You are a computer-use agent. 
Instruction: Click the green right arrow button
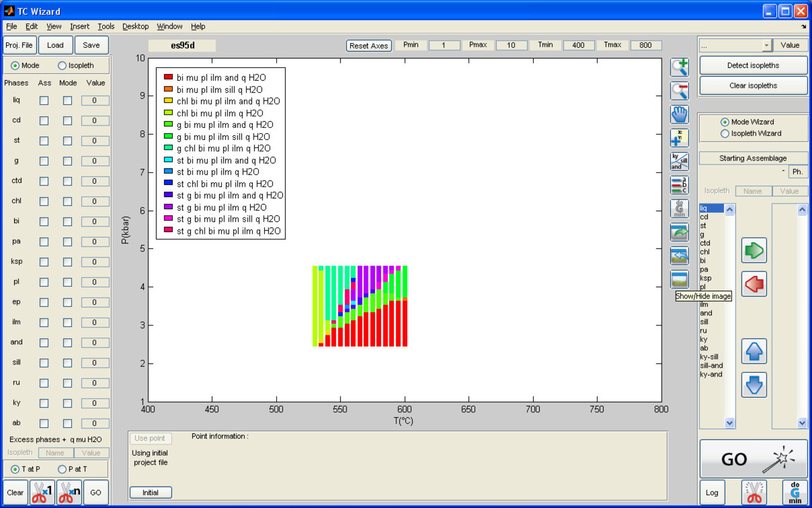tap(754, 250)
